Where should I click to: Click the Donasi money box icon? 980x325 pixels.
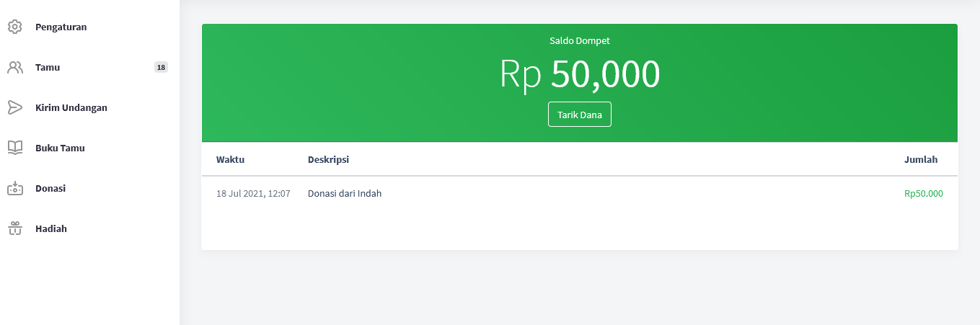(x=14, y=188)
